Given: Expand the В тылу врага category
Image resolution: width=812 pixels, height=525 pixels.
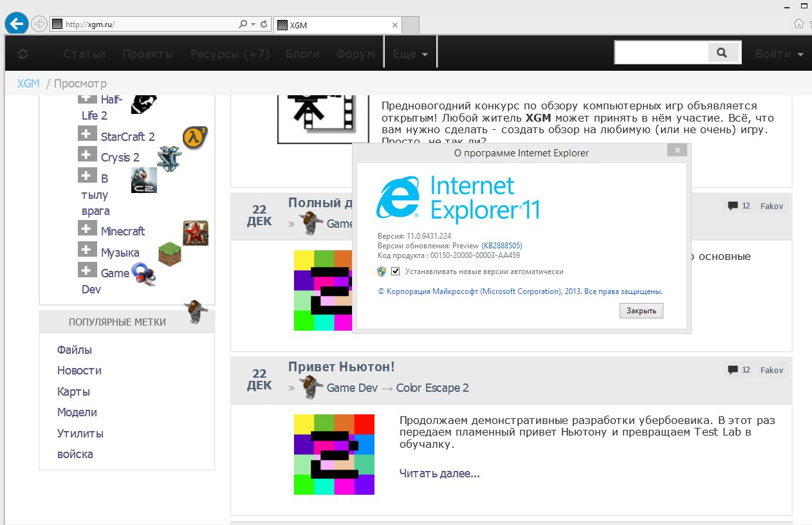Looking at the screenshot, I should [x=88, y=174].
